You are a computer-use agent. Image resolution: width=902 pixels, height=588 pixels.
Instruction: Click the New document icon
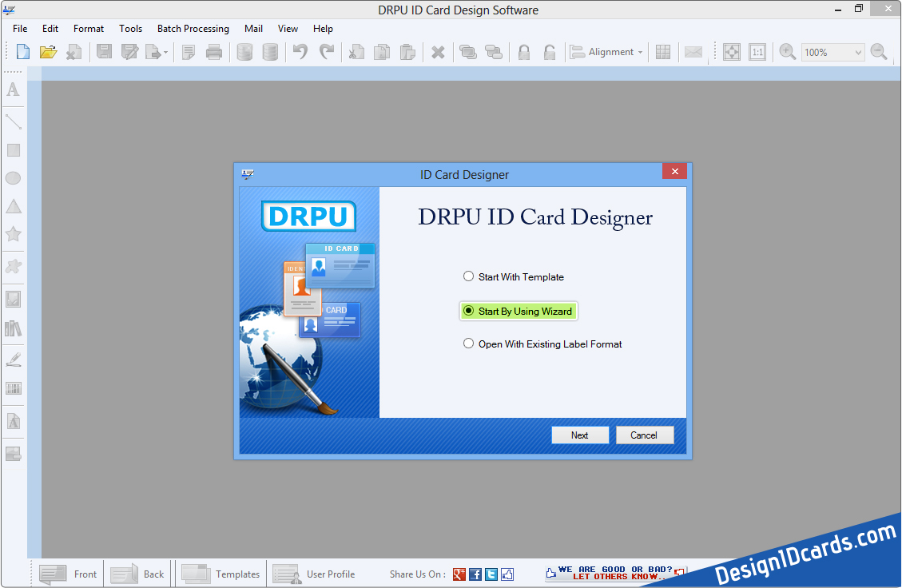[x=23, y=52]
